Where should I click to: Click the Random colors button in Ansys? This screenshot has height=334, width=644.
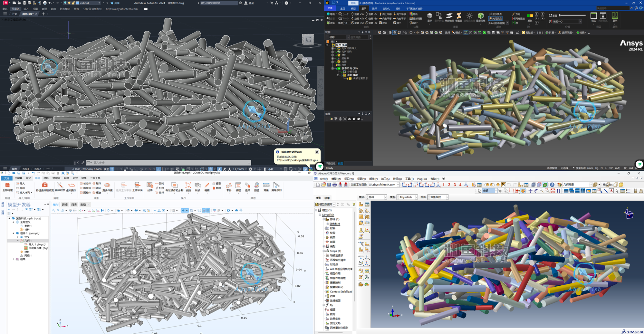point(414,14)
